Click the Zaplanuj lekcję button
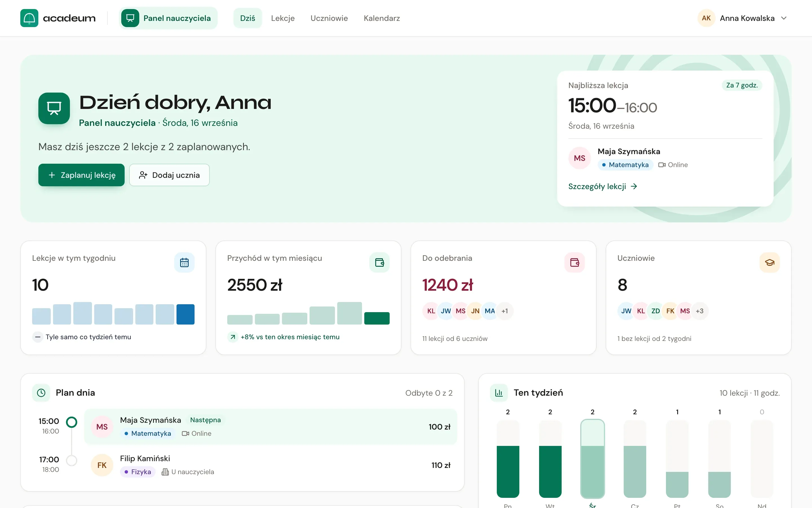Viewport: 812px width, 508px height. [81, 175]
